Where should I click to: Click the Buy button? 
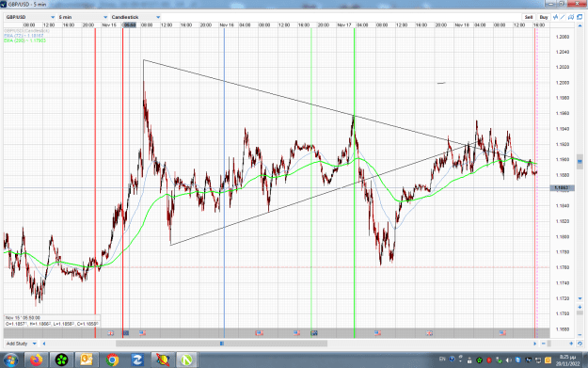(544, 17)
